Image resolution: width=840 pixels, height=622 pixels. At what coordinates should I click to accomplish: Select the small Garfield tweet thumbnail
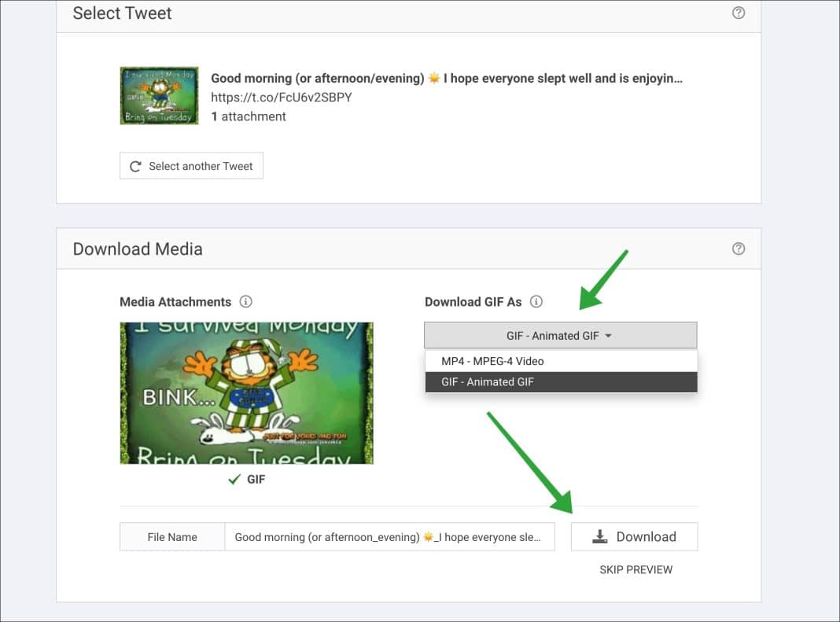pyautogui.click(x=159, y=95)
